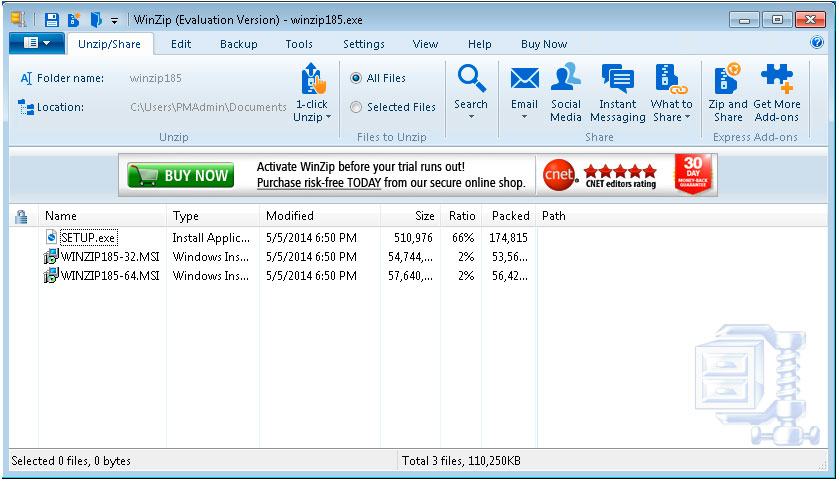The width and height of the screenshot is (839, 480).
Task: Select the SETUP.exe file name
Action: click(88, 238)
